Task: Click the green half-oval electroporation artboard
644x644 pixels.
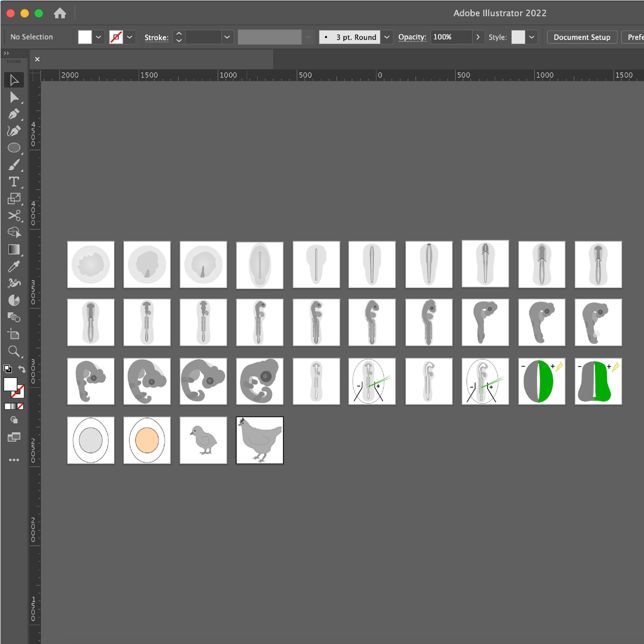Action: point(542,381)
